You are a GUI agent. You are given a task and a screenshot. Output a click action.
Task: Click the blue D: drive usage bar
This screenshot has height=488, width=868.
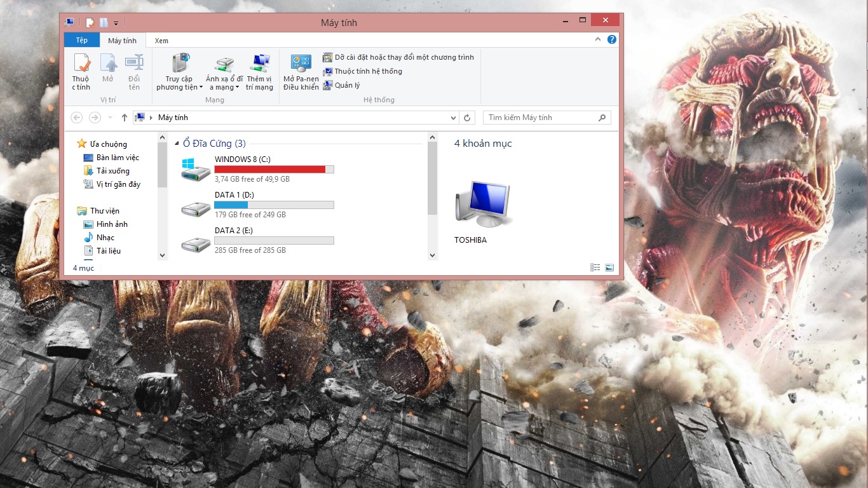click(x=274, y=205)
